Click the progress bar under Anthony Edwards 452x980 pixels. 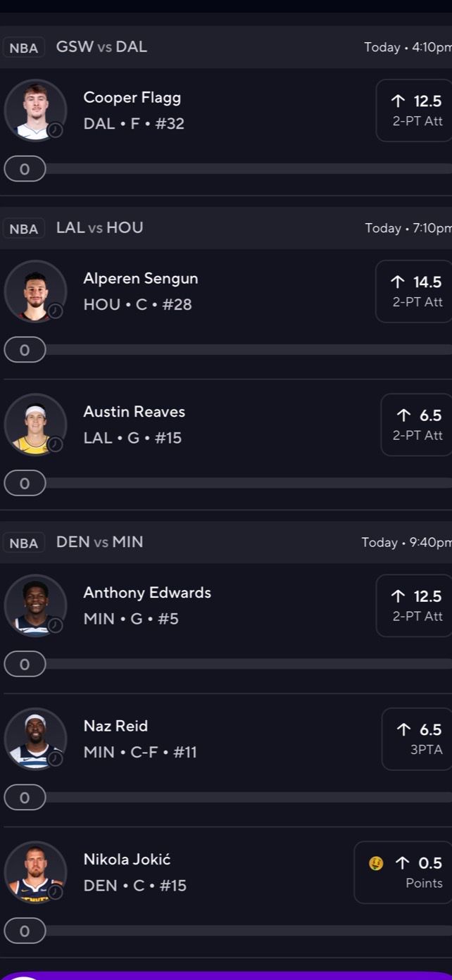click(225, 663)
